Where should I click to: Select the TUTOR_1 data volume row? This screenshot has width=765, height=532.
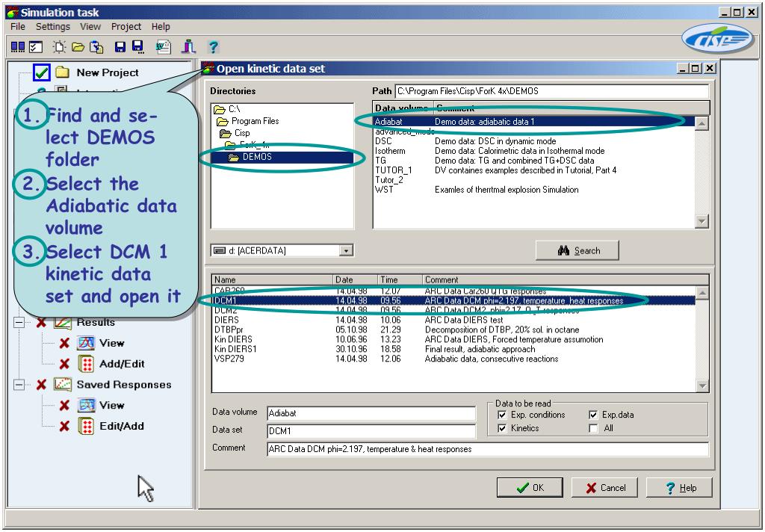(533, 170)
